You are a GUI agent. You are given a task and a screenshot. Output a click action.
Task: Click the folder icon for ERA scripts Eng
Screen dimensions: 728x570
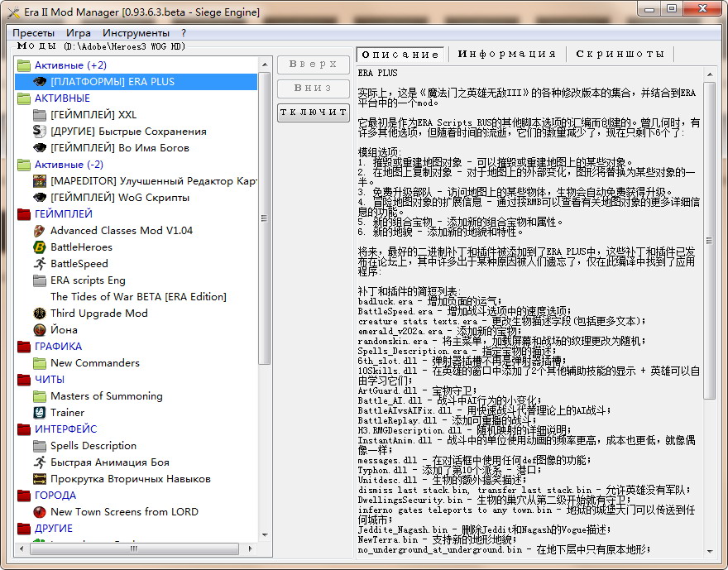point(40,280)
